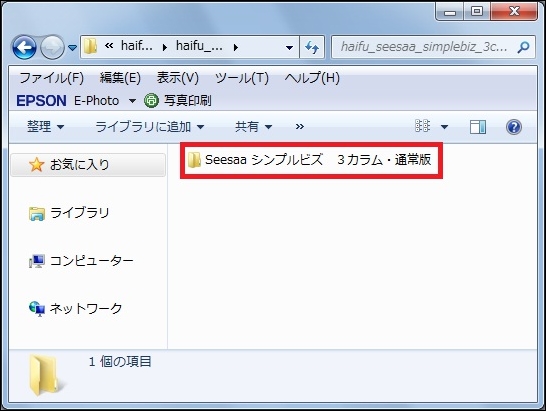Open the ツール(T) menu
Viewport: 546px width, 411px height.
[242, 78]
